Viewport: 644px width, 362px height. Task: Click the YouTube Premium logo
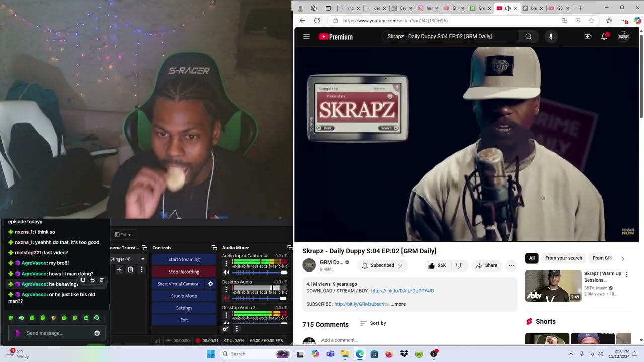tap(336, 37)
